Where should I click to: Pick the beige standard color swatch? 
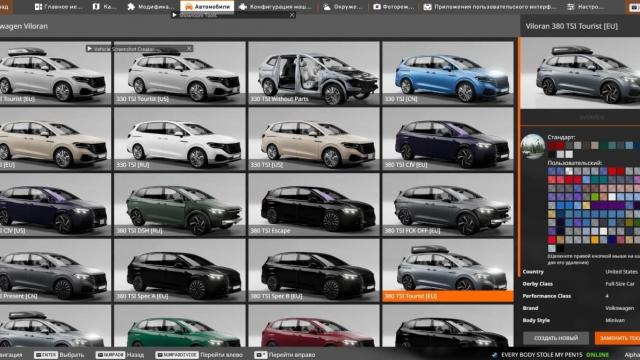coord(595,145)
